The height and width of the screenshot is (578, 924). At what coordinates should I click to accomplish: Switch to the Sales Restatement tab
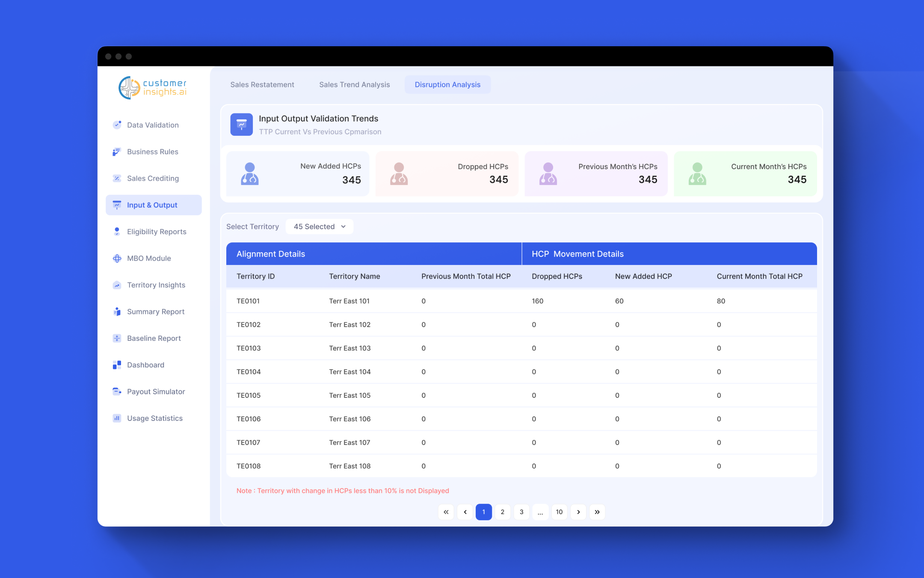click(x=262, y=85)
